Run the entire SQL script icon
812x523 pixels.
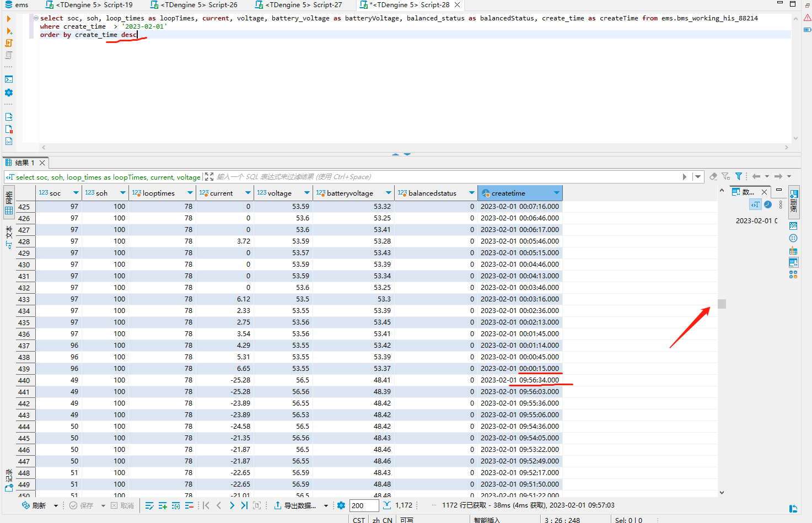click(x=8, y=43)
